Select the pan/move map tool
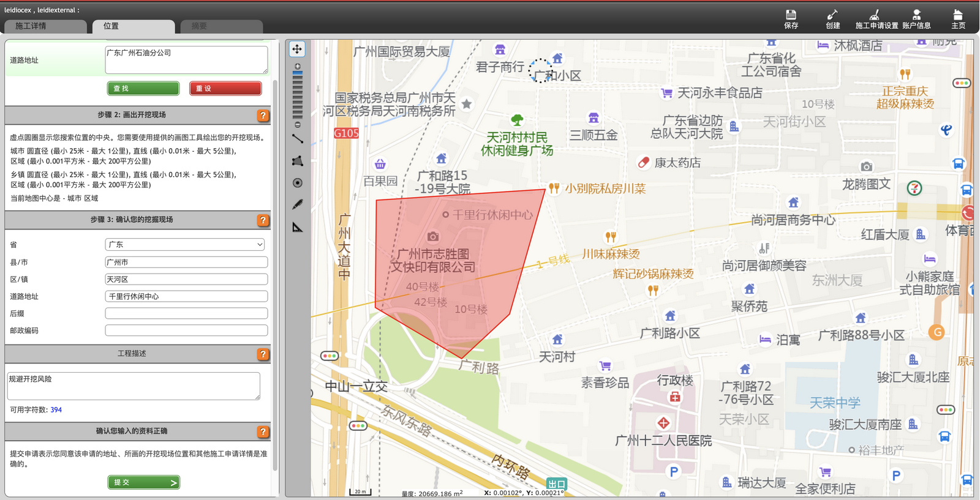 tap(297, 49)
